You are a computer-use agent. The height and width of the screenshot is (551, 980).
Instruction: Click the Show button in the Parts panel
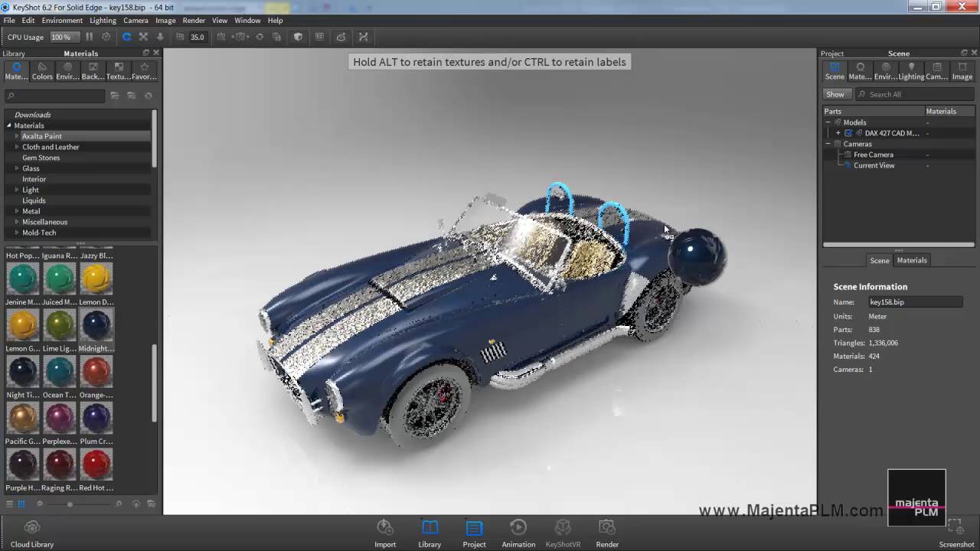click(x=835, y=93)
